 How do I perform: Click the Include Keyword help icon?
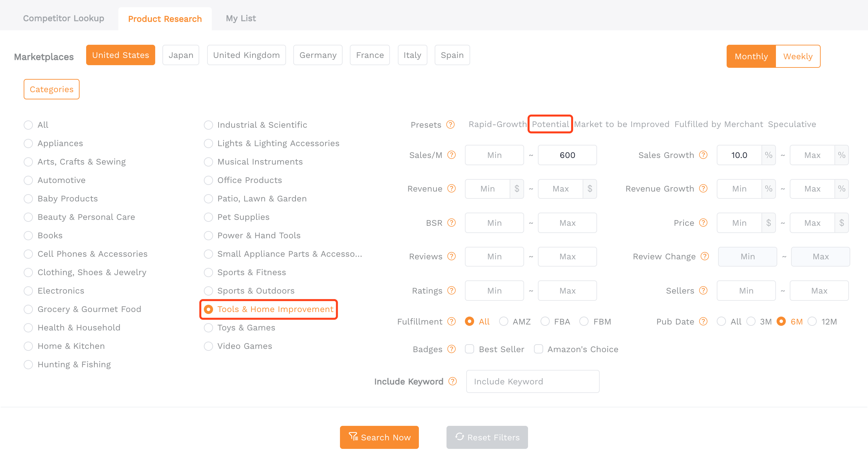[x=452, y=381]
